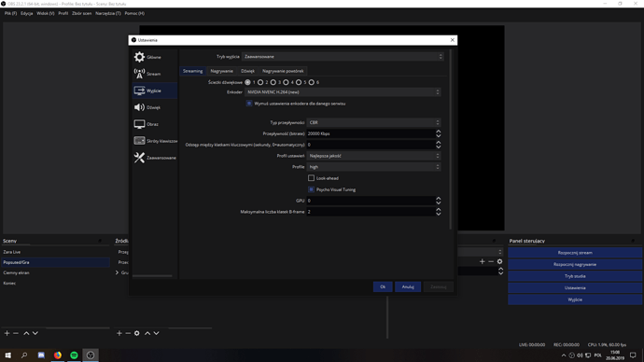The image size is (644, 362).
Task: Open the Zaawansowane advanced settings section
Action: tap(155, 158)
